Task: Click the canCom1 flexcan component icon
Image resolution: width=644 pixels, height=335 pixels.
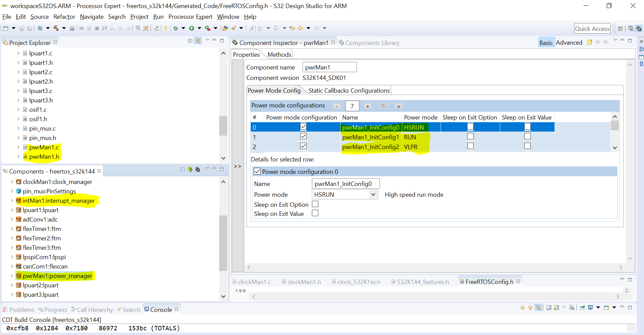Action: pos(19,267)
